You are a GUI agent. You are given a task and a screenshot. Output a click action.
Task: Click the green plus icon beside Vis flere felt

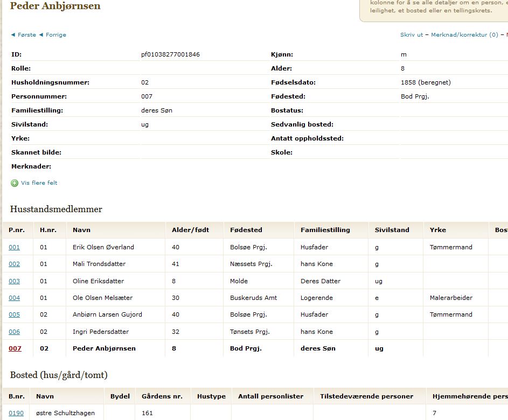point(15,183)
